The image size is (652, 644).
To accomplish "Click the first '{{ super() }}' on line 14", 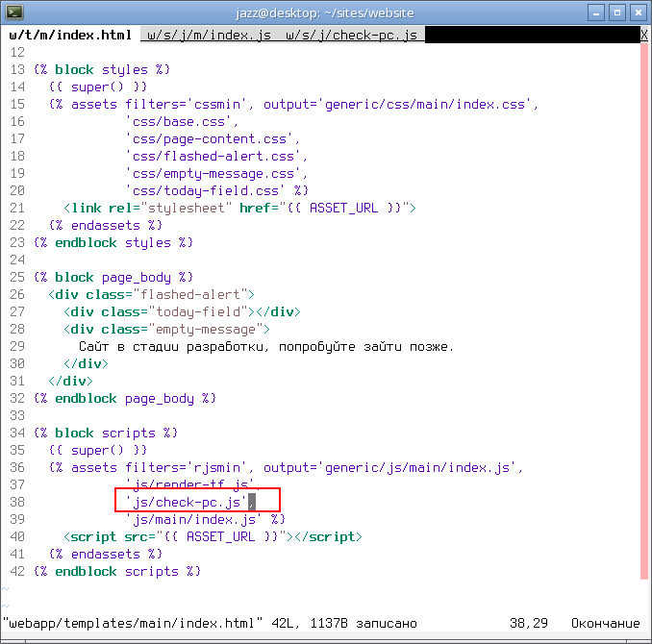I will 98,87.
